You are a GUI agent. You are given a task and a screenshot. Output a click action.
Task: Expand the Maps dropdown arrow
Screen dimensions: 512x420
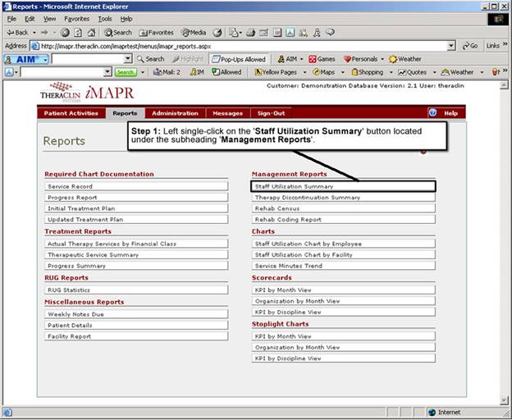(x=342, y=72)
